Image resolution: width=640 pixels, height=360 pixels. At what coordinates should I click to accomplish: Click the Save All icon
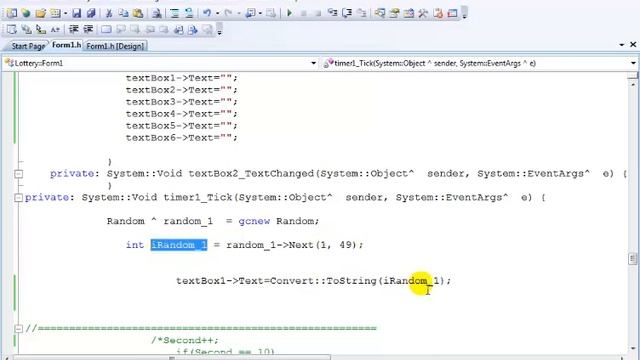[91, 13]
